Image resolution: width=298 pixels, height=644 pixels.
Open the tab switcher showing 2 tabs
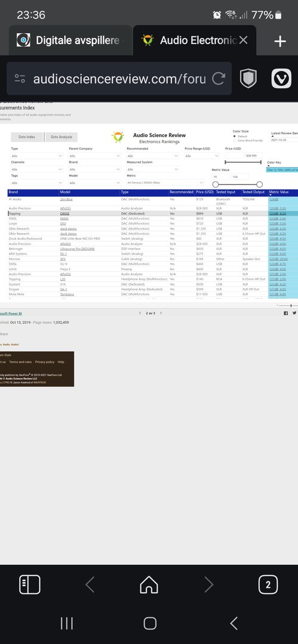[x=268, y=584]
